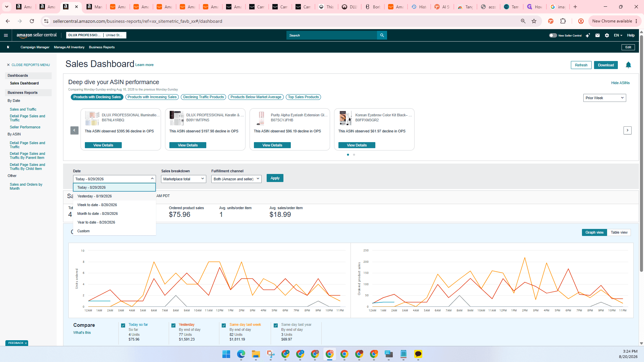Open the hamburger navigation menu
Viewport: 644px width, 362px height.
tap(6, 35)
